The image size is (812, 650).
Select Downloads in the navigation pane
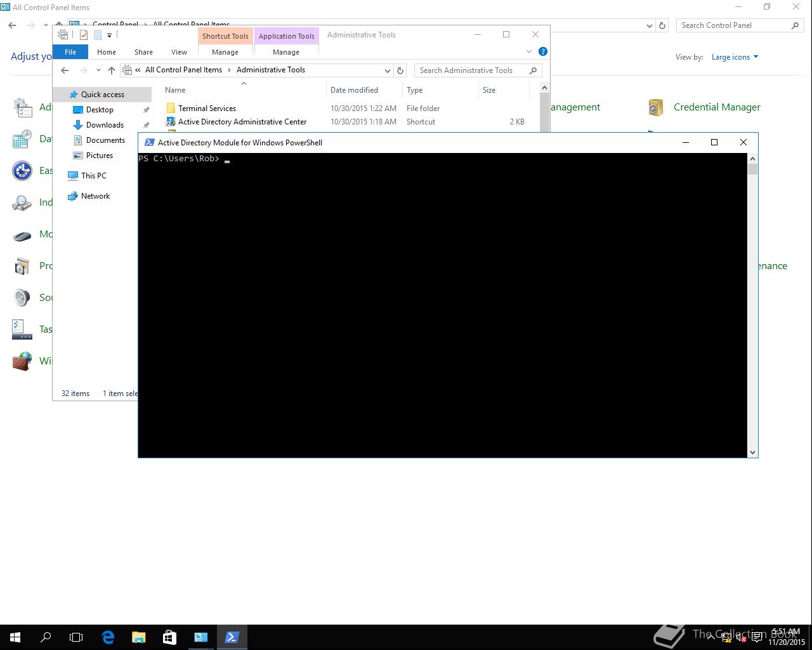click(x=105, y=125)
